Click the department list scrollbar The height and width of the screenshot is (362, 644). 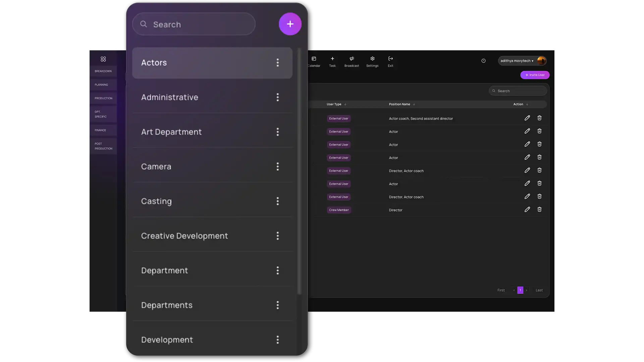(x=300, y=172)
